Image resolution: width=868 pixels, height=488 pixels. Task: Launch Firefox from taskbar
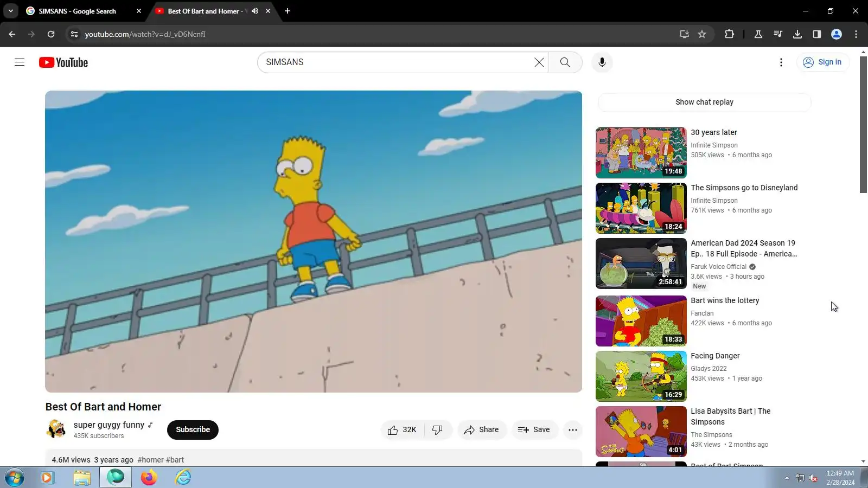(149, 477)
